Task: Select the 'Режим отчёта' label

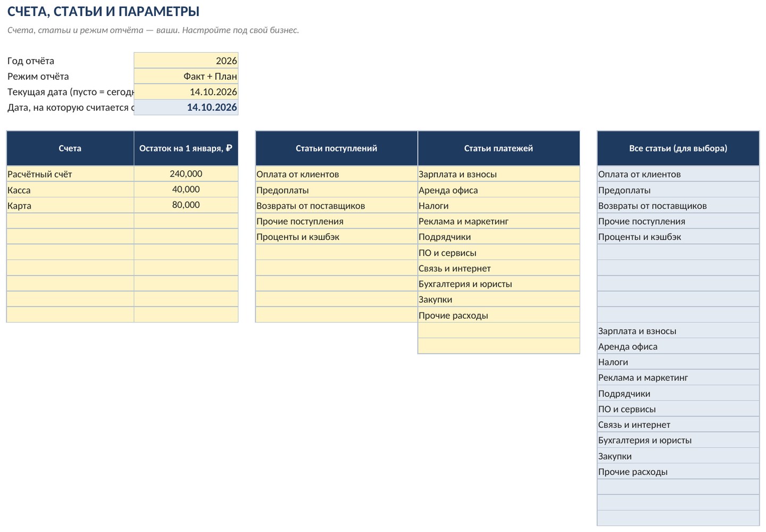Action: pos(38,76)
